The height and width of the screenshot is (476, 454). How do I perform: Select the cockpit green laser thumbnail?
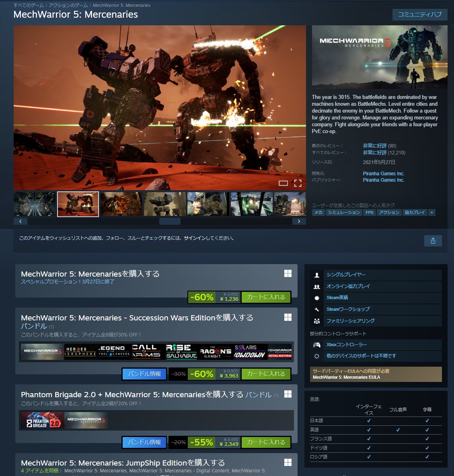click(x=251, y=204)
